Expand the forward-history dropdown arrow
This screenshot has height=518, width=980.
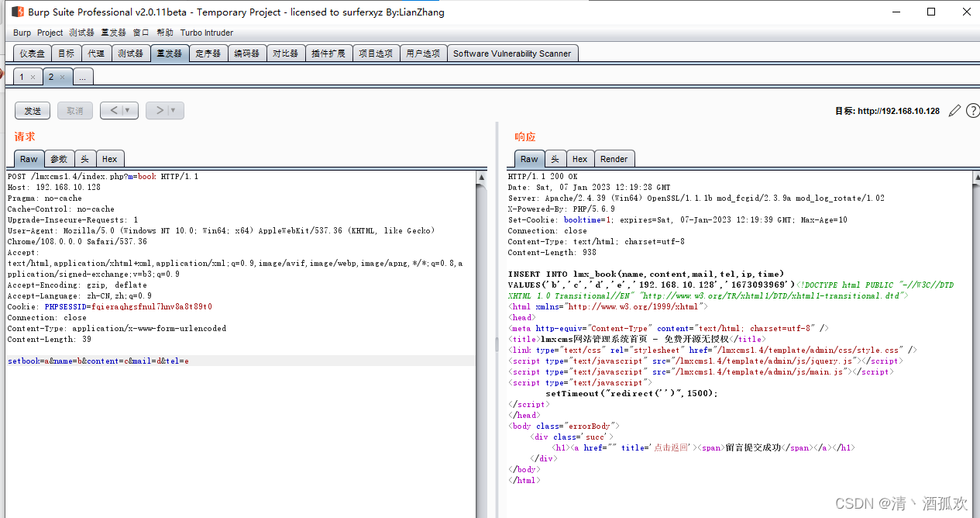tap(172, 111)
